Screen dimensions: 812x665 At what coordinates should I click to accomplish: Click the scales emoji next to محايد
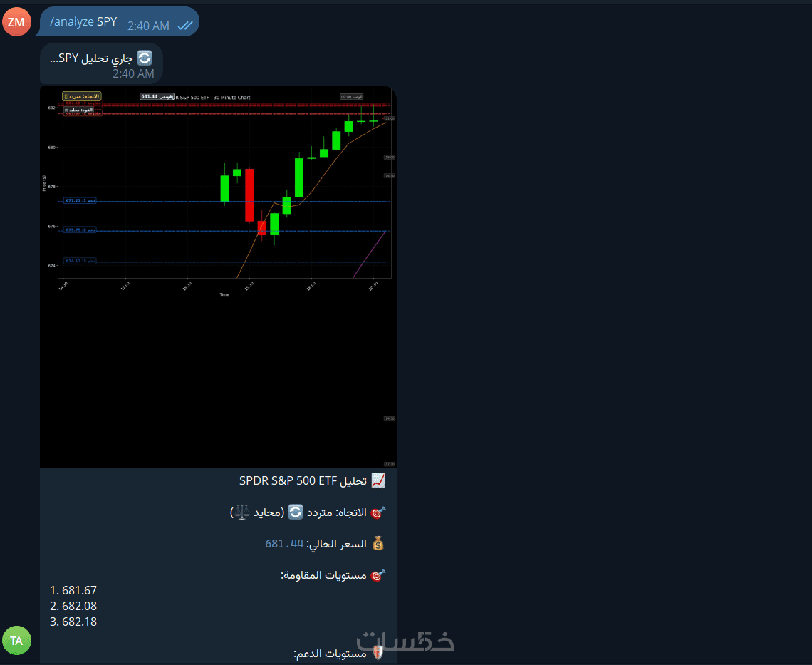tap(242, 512)
